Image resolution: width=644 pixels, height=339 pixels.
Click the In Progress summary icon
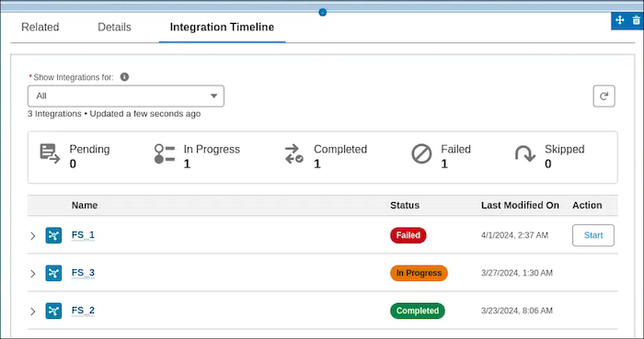click(x=165, y=153)
